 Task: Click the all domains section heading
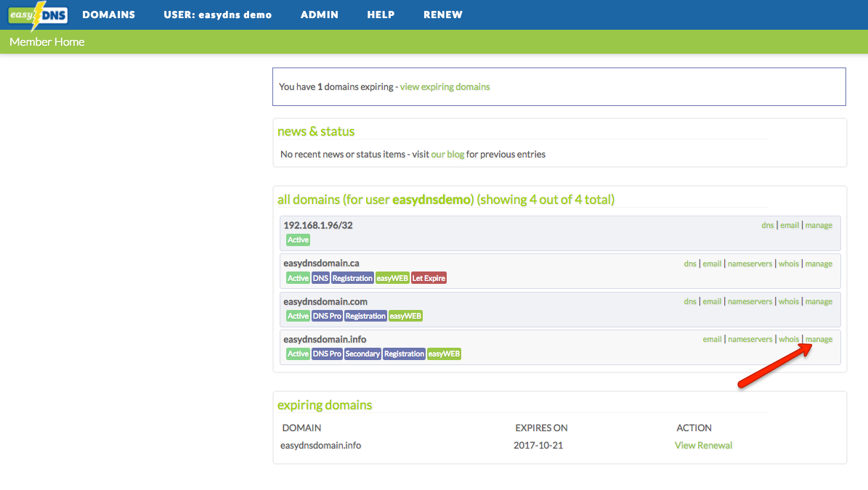[446, 199]
